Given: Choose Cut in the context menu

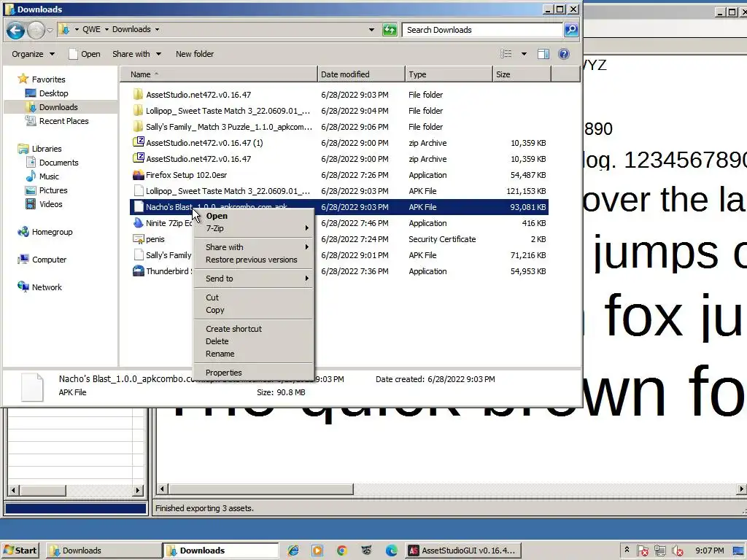Looking at the screenshot, I should 253,297.
